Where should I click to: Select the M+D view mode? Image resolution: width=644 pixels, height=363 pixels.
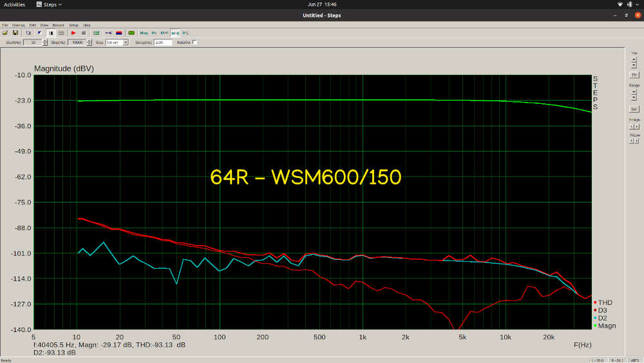(175, 33)
